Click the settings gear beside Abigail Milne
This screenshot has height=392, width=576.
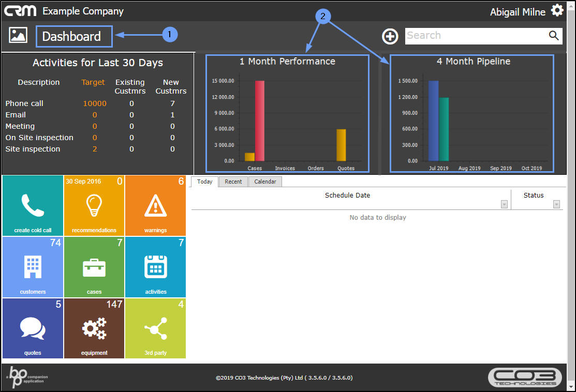[x=557, y=10]
